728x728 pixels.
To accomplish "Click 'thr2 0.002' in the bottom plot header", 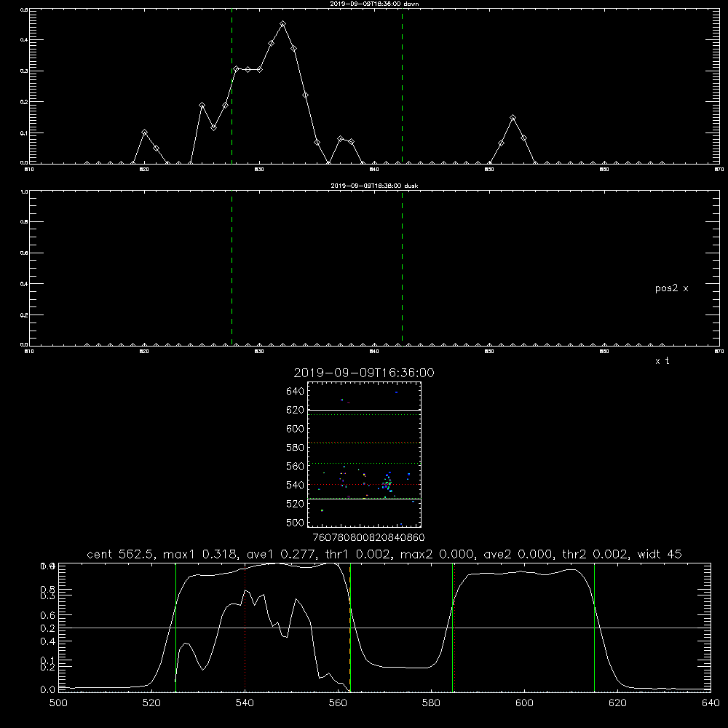I will point(596,554).
